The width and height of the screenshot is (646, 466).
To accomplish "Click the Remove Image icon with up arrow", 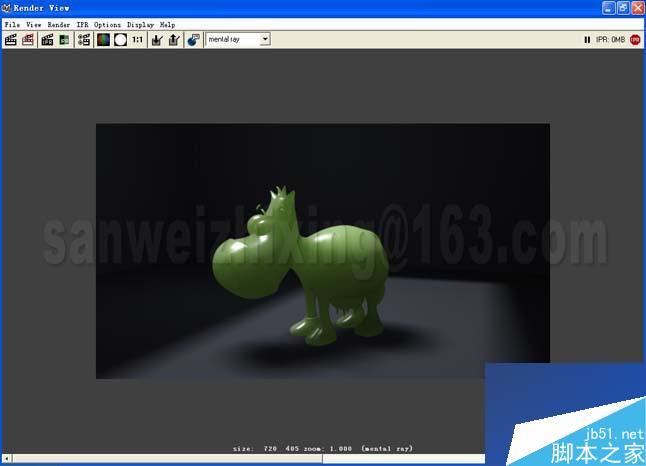I will pyautogui.click(x=174, y=40).
